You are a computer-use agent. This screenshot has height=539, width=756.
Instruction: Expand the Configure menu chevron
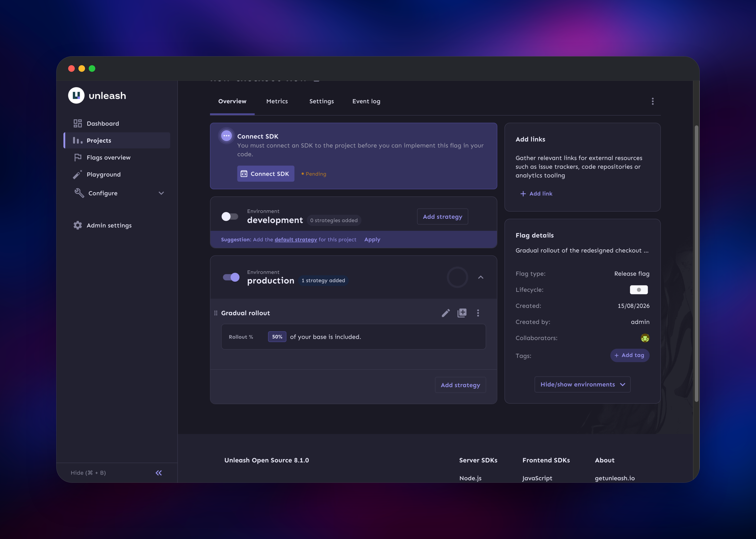click(161, 193)
